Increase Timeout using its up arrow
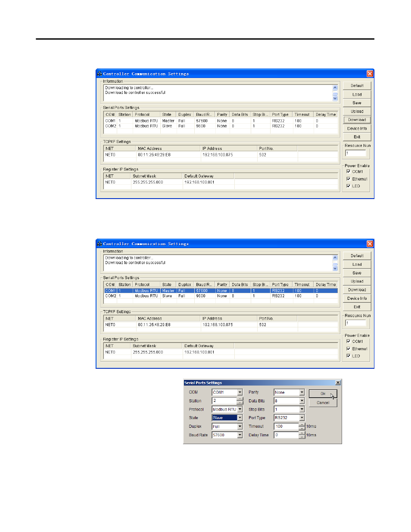411x532 pixels. [302, 425]
